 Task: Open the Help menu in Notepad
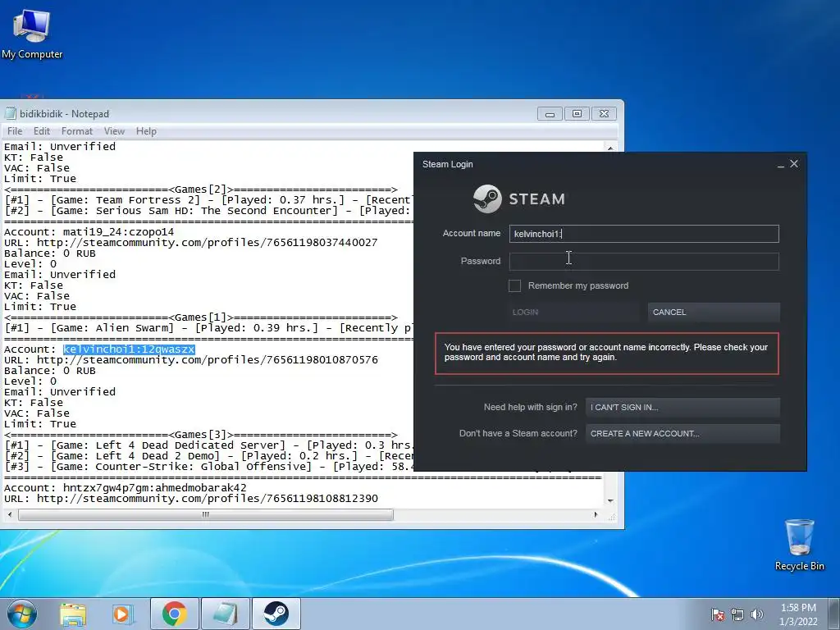point(146,131)
